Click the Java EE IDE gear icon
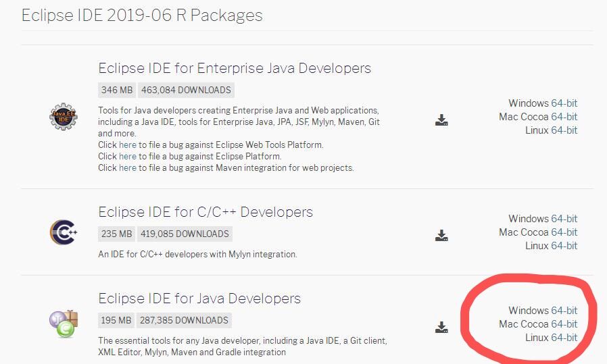The image size is (607, 364). 64,116
